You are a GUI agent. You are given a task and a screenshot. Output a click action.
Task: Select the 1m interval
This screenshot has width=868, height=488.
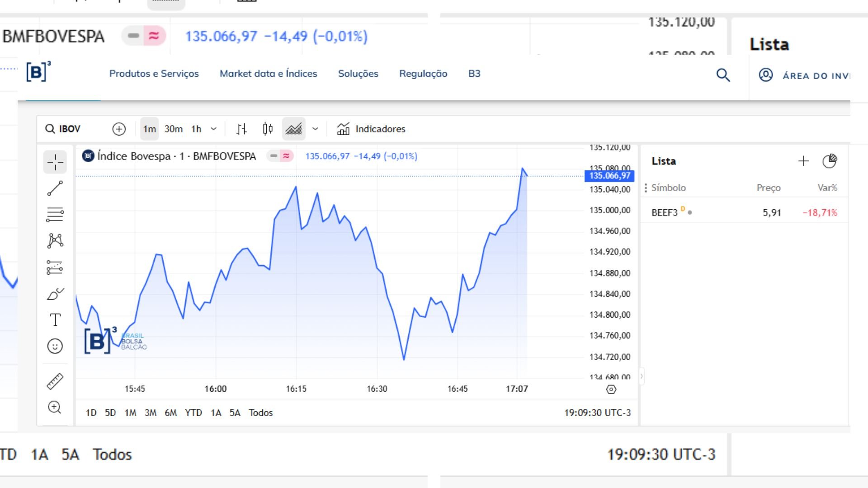click(x=150, y=129)
